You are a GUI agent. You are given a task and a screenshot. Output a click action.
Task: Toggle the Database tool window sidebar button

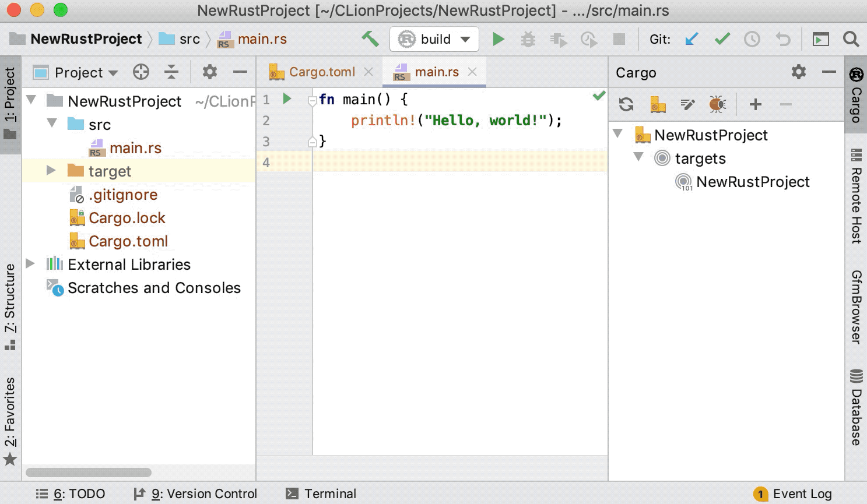coord(856,408)
